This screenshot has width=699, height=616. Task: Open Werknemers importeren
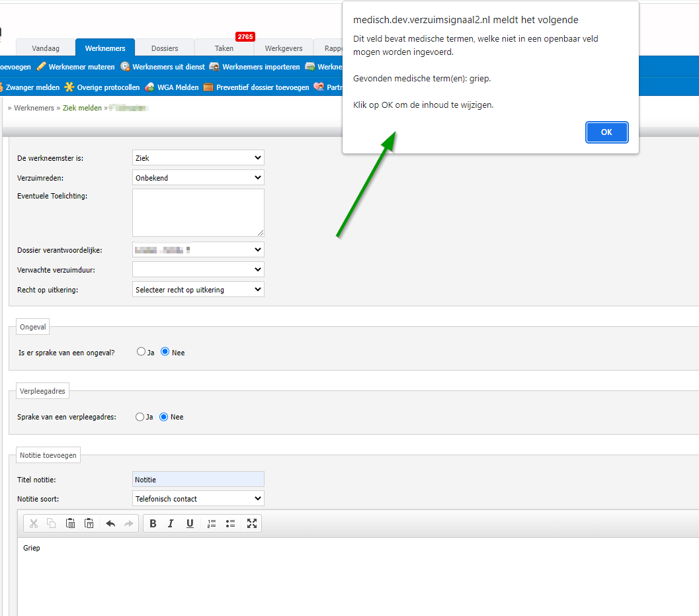click(x=261, y=67)
